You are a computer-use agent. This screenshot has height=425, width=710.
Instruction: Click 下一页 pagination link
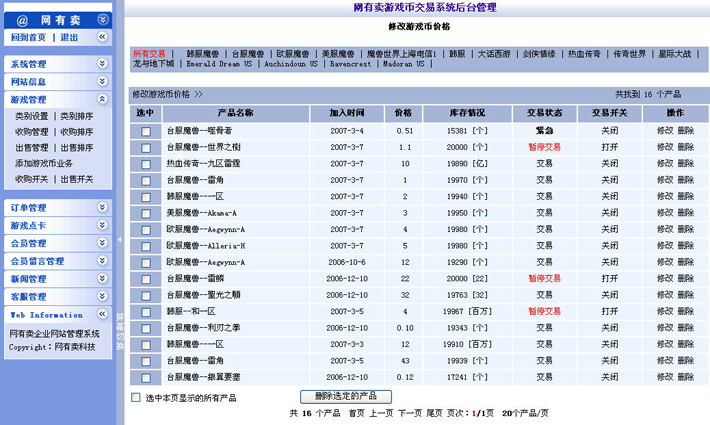[410, 413]
